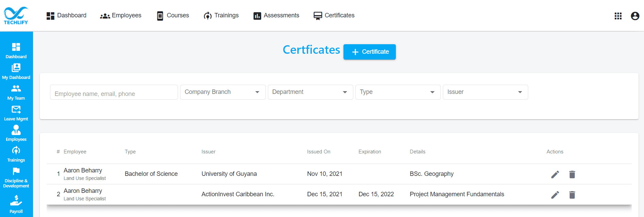Open Payroll in the sidebar
The height and width of the screenshot is (217, 644).
point(16,204)
